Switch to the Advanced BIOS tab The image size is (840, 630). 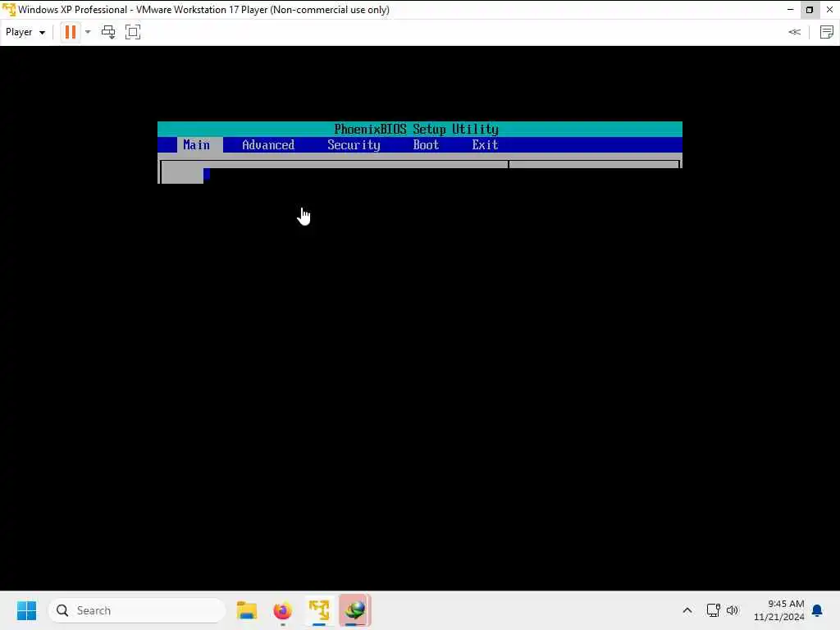[268, 144]
